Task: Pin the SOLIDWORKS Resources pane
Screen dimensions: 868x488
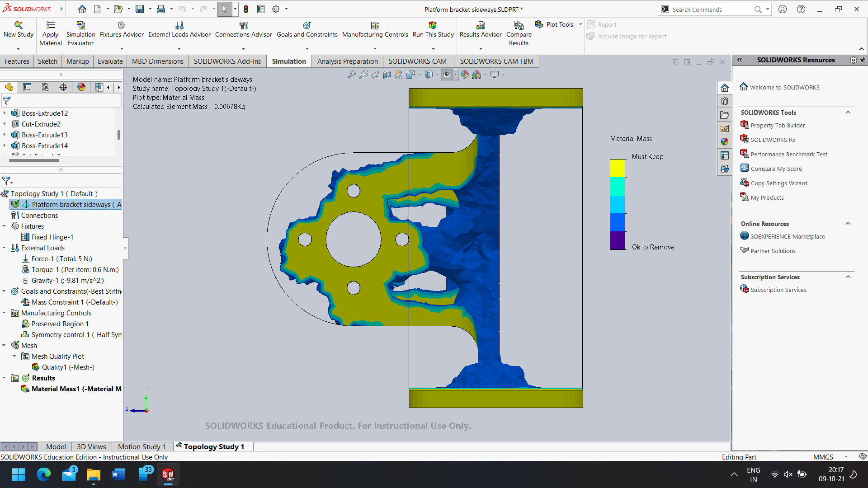Action: pos(863,60)
